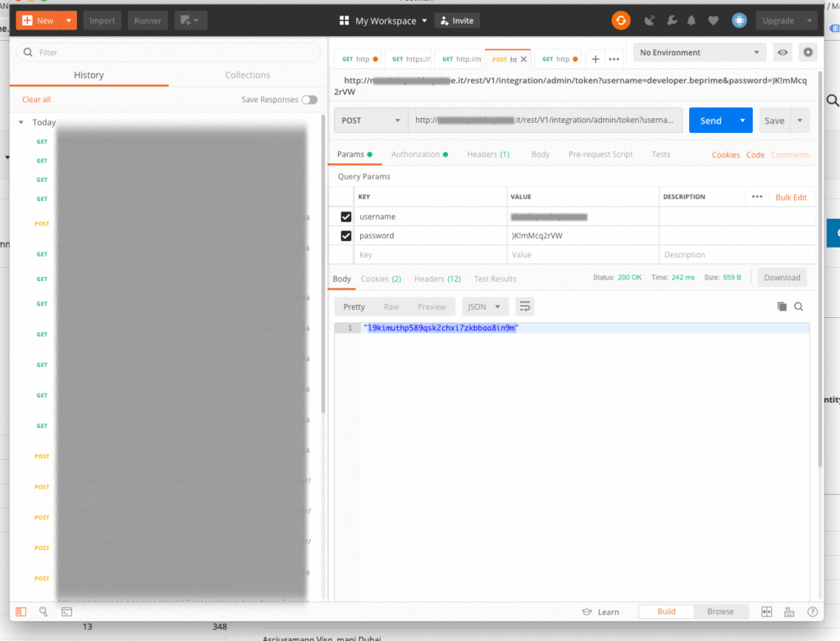The image size is (840, 641).
Task: Open the Save dropdown arrow
Action: coord(800,120)
